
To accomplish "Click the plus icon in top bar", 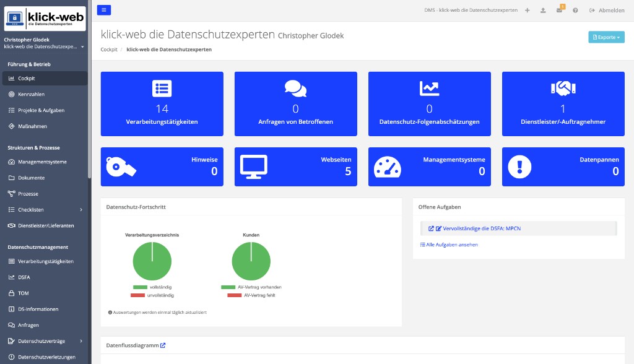I will point(528,10).
